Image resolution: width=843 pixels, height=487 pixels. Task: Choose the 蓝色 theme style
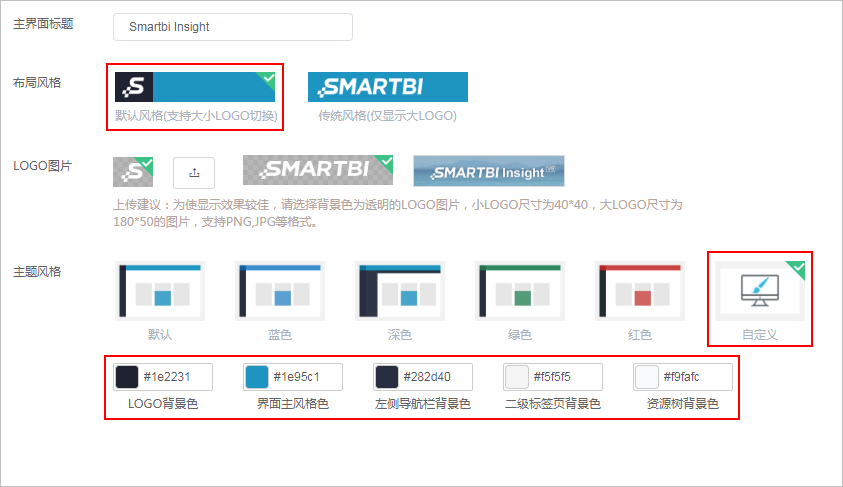280,291
